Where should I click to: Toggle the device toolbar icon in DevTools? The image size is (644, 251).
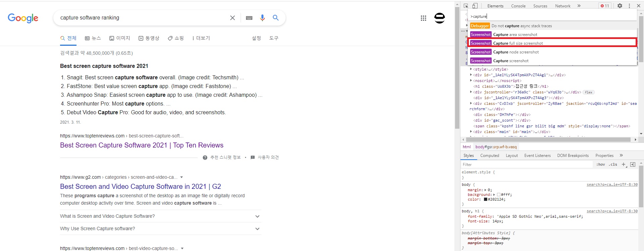[x=475, y=6]
